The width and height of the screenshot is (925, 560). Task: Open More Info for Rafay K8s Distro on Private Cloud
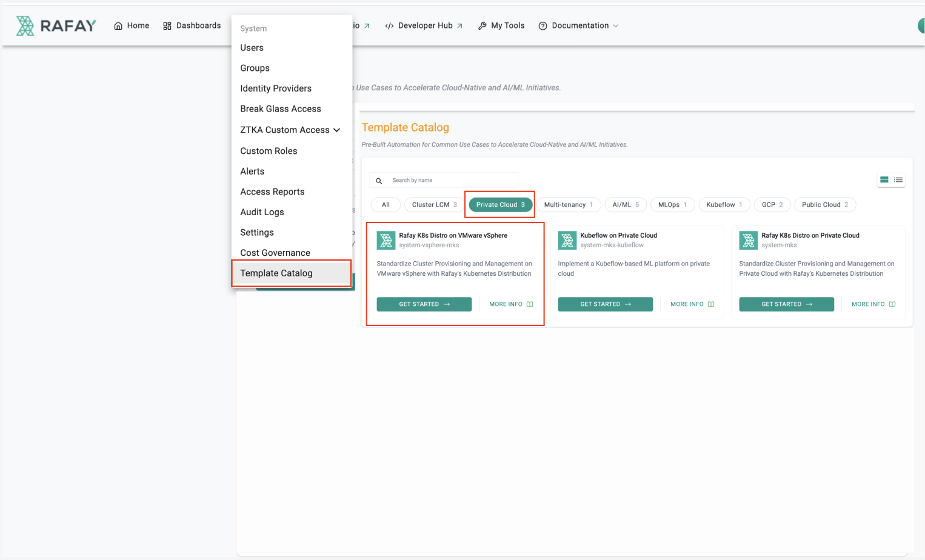tap(873, 304)
